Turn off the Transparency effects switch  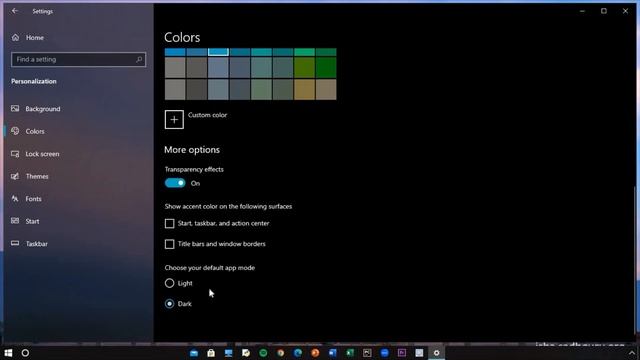pyautogui.click(x=175, y=183)
